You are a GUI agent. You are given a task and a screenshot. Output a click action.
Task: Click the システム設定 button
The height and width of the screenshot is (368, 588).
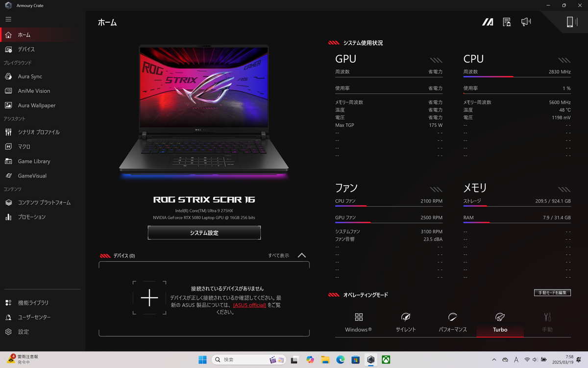204,233
